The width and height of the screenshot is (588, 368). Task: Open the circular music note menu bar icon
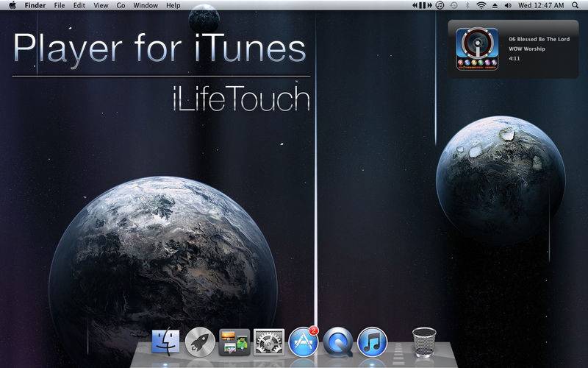tap(440, 5)
